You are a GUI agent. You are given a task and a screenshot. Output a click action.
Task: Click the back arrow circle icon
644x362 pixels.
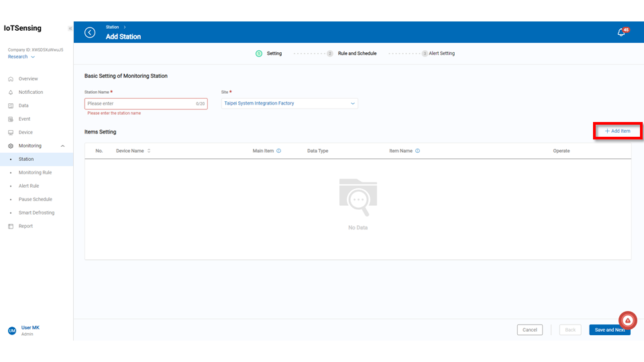pos(90,32)
